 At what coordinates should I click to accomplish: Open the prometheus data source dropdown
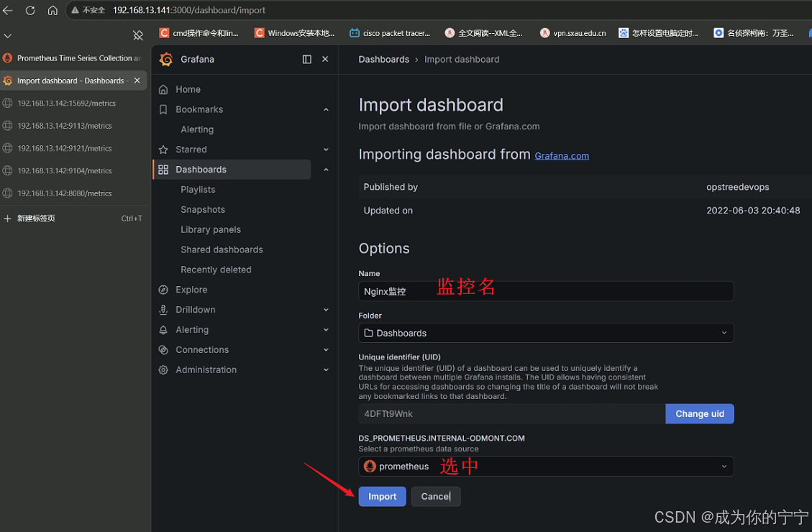pyautogui.click(x=546, y=467)
